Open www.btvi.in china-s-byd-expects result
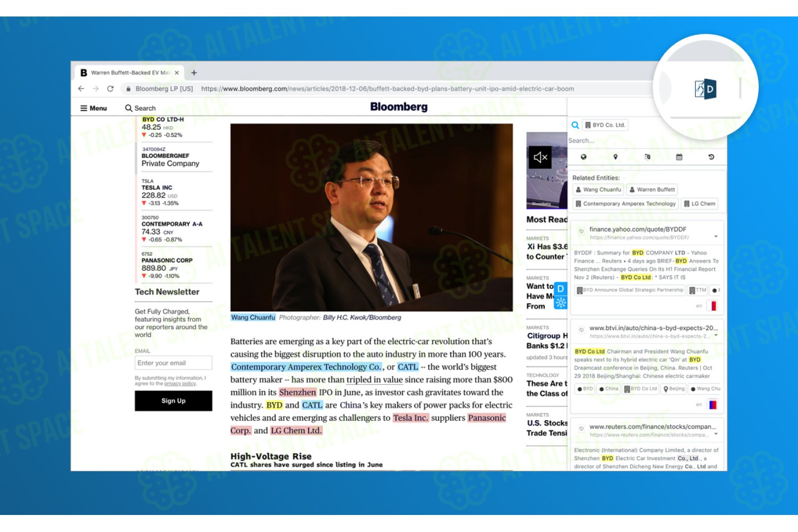Viewport: 798px width, 532px height. (x=654, y=328)
